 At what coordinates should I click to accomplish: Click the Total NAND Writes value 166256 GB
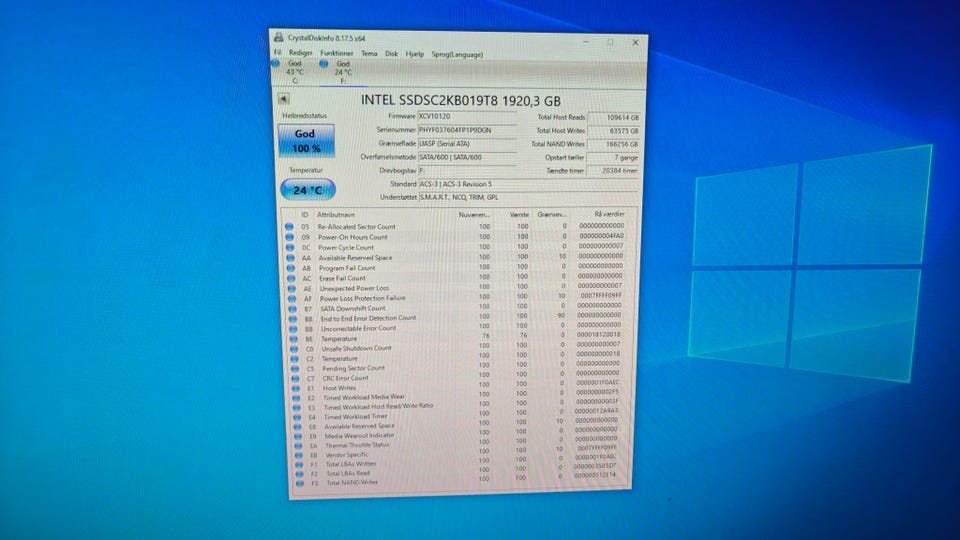pos(613,144)
